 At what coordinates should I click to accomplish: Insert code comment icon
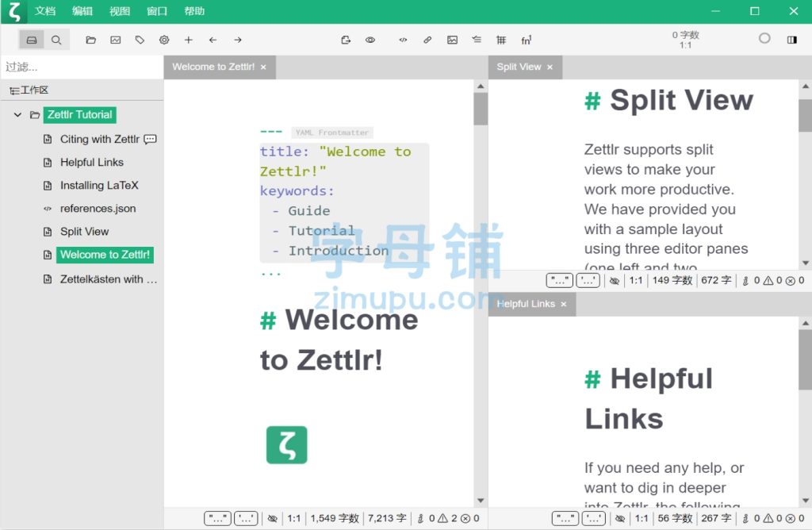tap(403, 40)
